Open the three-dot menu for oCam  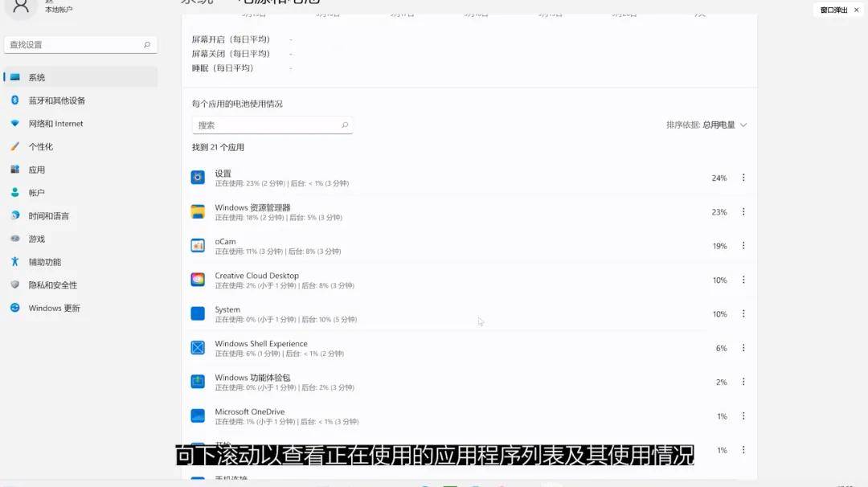point(743,245)
